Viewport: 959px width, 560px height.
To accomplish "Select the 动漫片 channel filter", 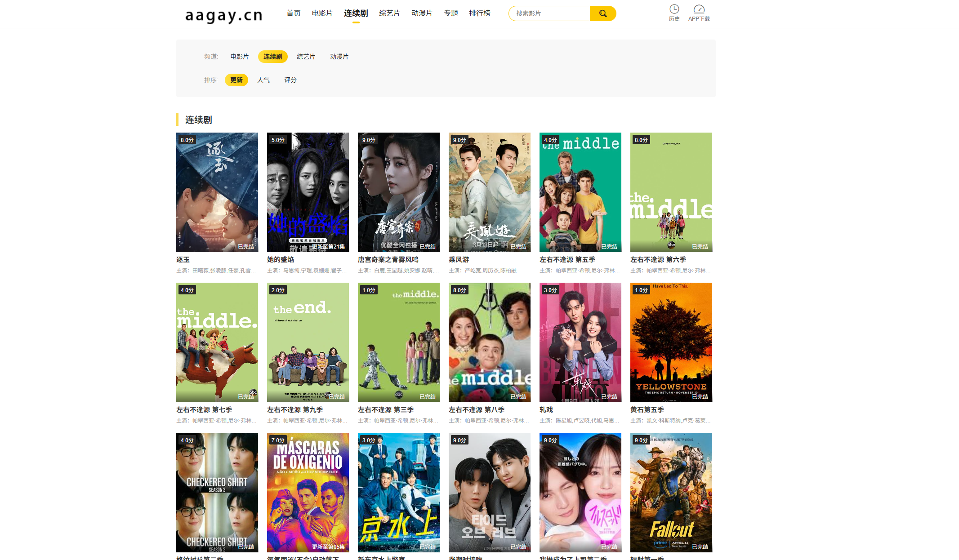I will point(339,57).
